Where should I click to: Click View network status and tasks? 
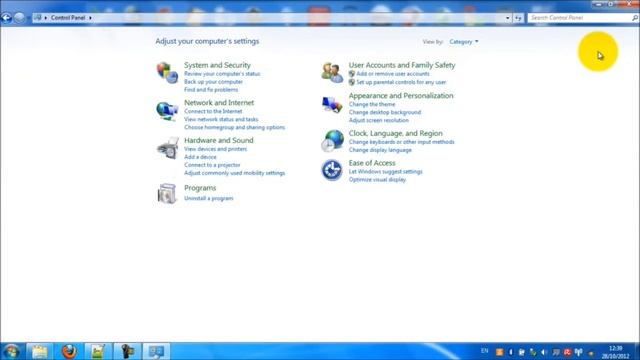point(221,119)
